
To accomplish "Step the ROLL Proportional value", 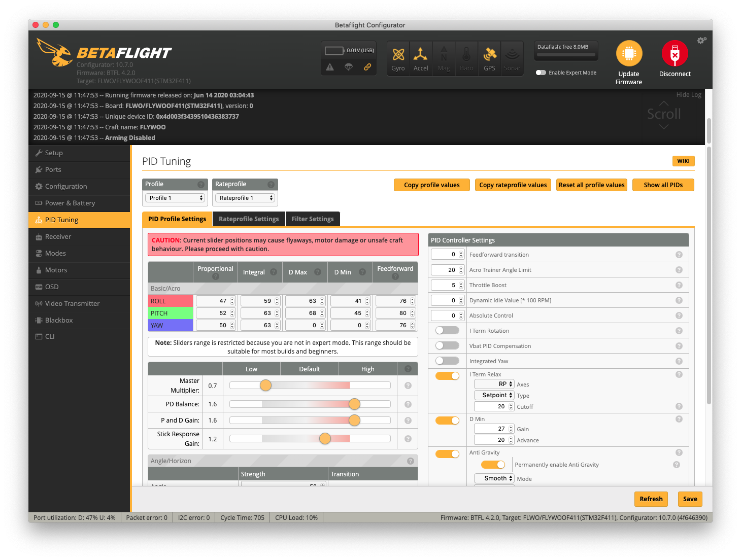I will [232, 301].
